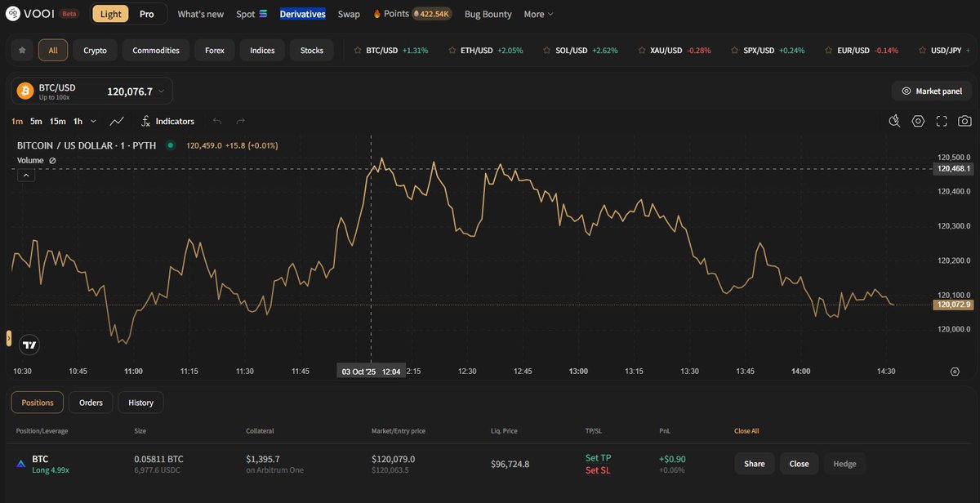Image resolution: width=980 pixels, height=503 pixels.
Task: Open chart settings hexagon icon
Action: click(x=918, y=121)
